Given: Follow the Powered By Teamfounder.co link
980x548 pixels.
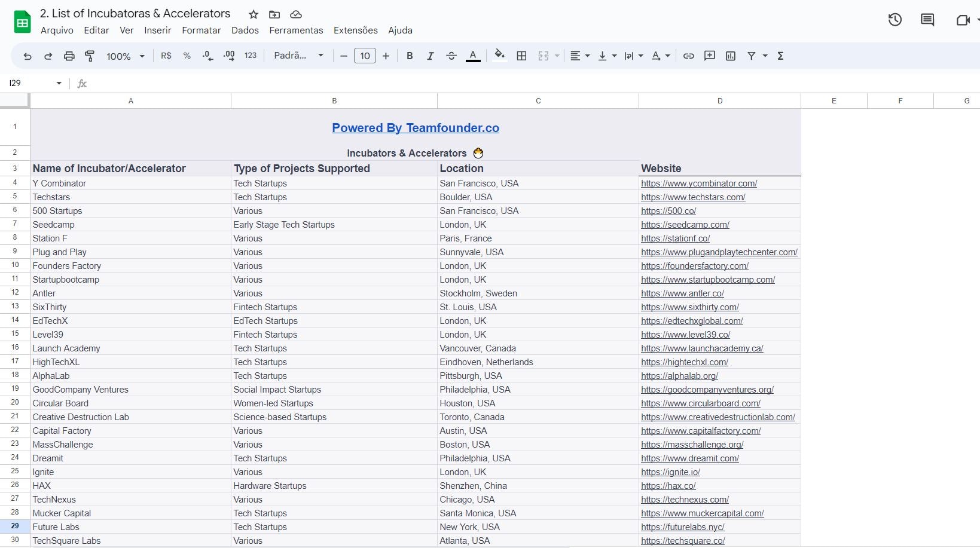Looking at the screenshot, I should (416, 128).
